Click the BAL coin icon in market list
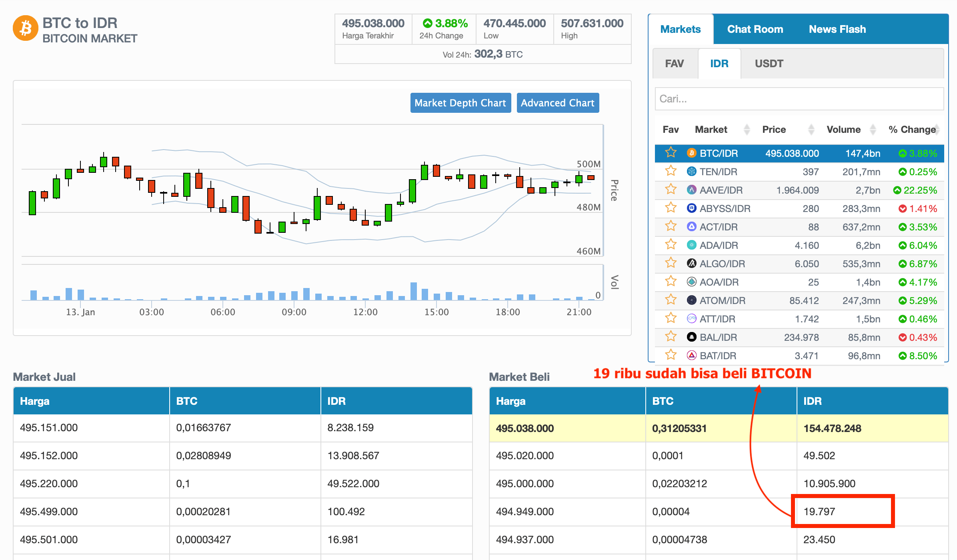 pos(691,337)
